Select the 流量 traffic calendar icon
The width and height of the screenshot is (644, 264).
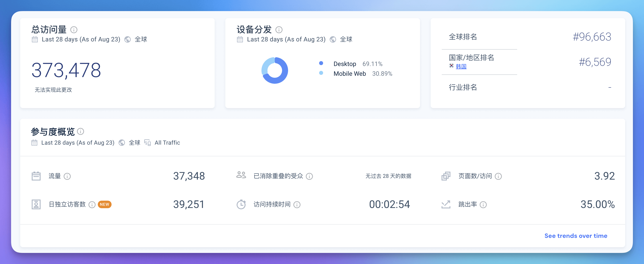click(x=36, y=176)
